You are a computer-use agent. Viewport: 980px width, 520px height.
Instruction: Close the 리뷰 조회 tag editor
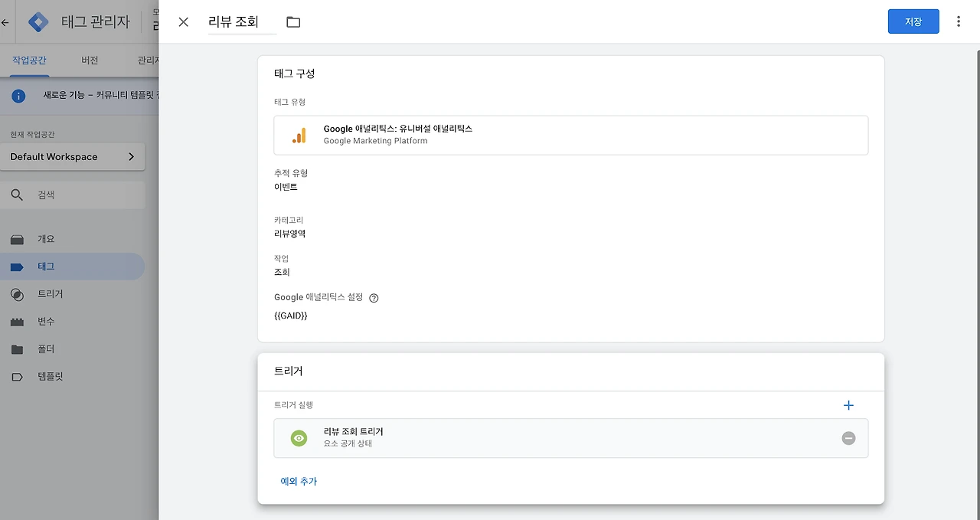point(183,22)
